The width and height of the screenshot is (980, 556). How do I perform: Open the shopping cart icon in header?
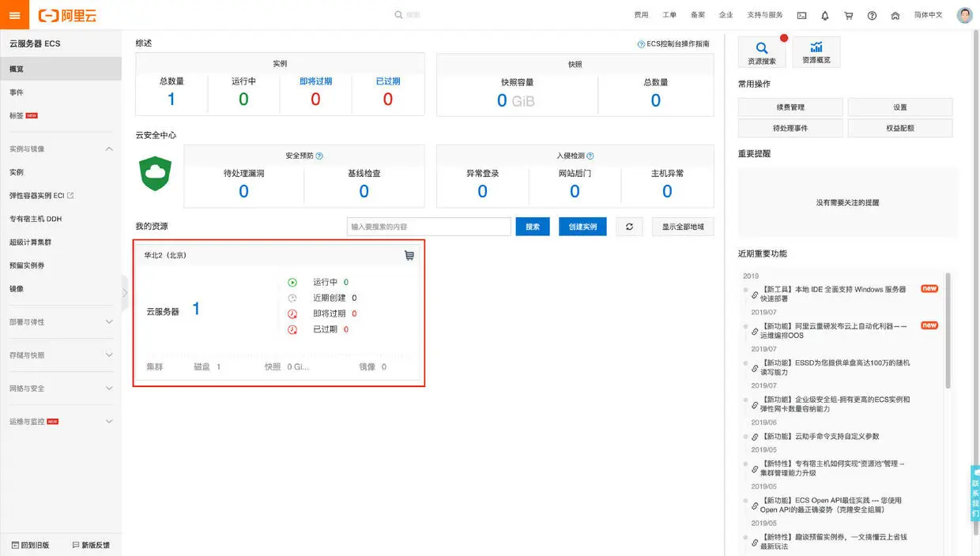(x=849, y=15)
